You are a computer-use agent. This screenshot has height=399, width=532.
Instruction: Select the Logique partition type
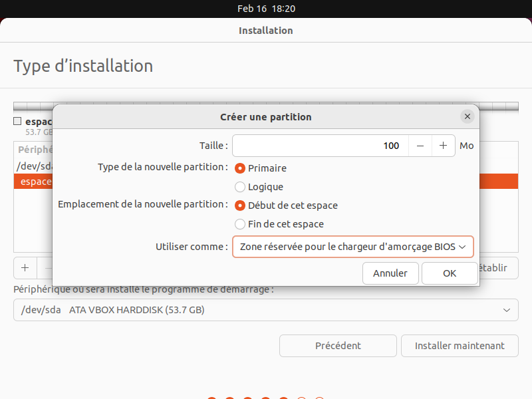coord(240,187)
